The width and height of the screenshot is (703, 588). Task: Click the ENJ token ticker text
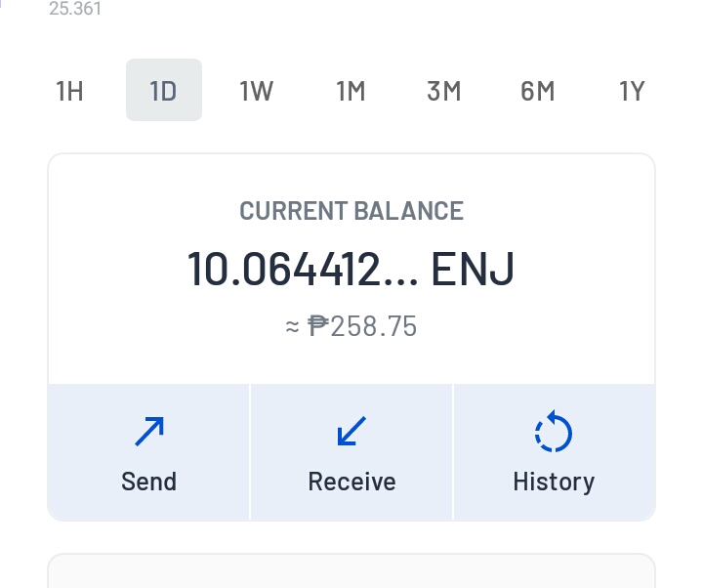coord(473,270)
